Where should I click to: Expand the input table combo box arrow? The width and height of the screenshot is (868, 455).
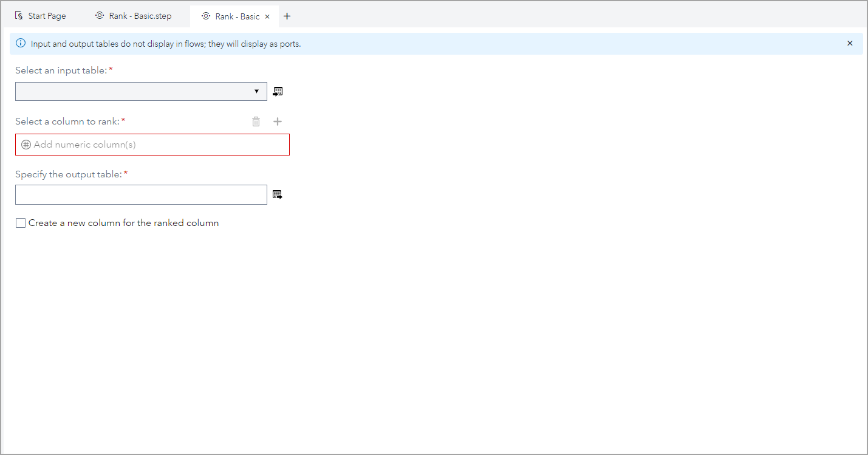point(256,91)
